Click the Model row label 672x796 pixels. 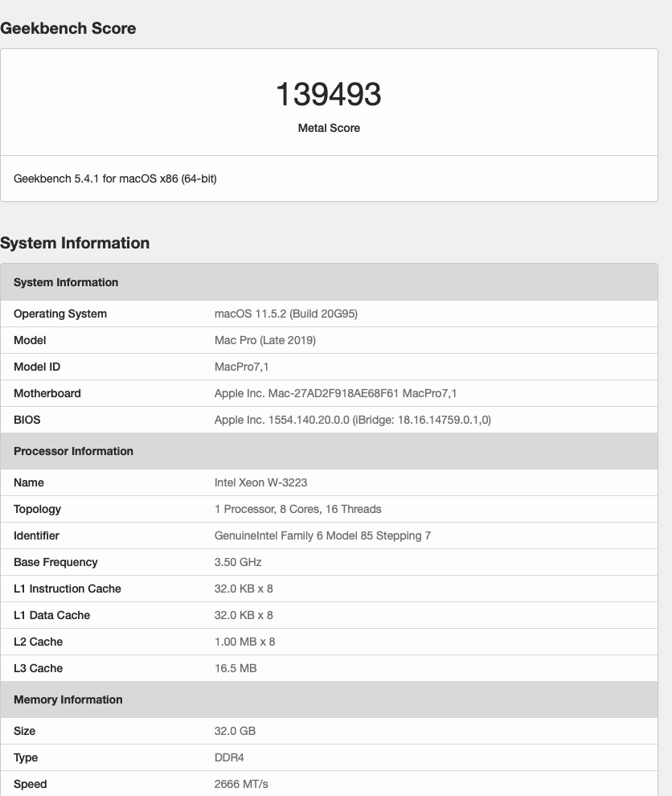click(30, 340)
